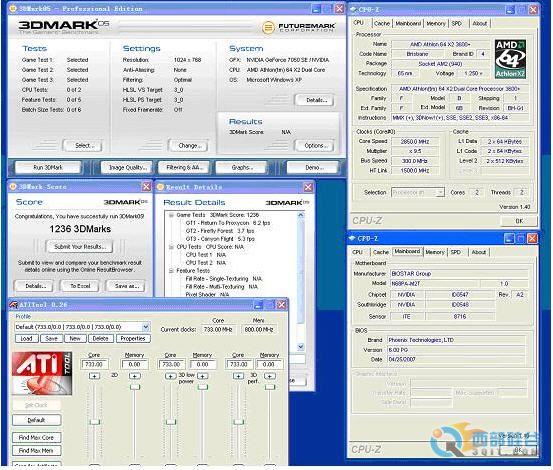Open Filtering & AA settings
Image resolution: width=553 pixels, height=470 pixels.
[184, 167]
